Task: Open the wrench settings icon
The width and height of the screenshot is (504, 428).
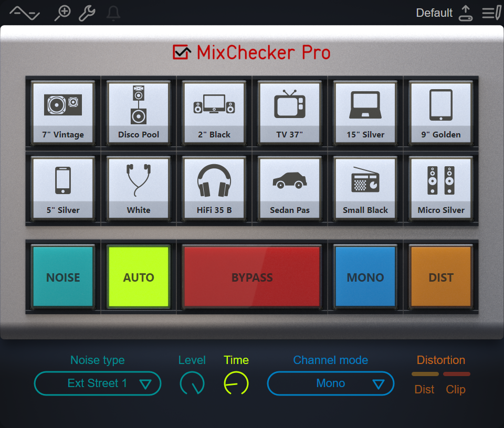Action: click(87, 13)
